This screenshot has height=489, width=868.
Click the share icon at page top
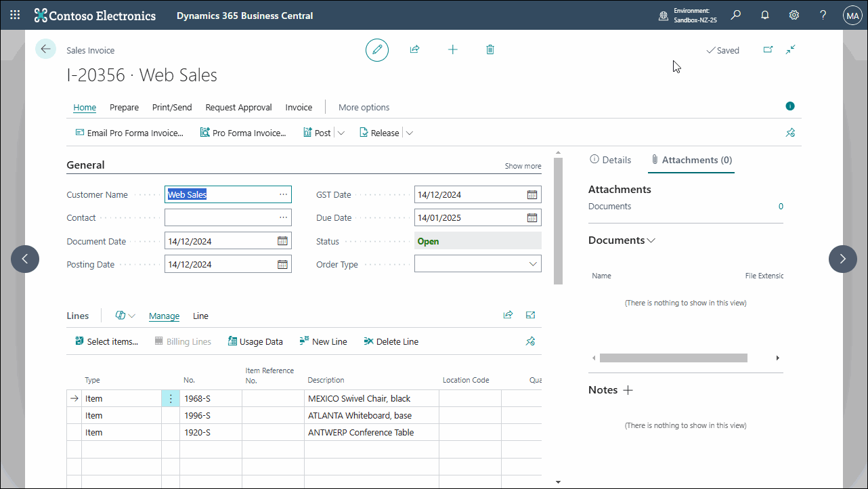414,49
